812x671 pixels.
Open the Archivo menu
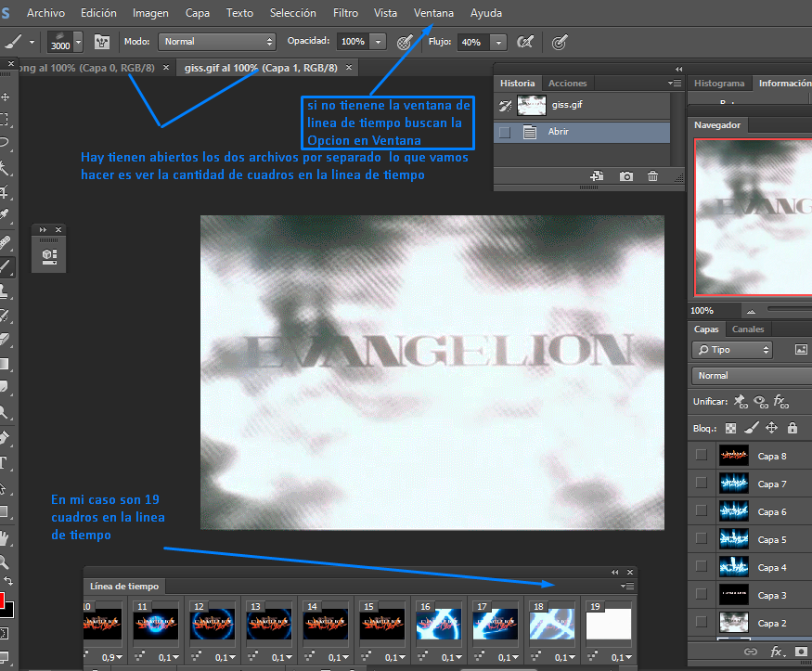[45, 13]
